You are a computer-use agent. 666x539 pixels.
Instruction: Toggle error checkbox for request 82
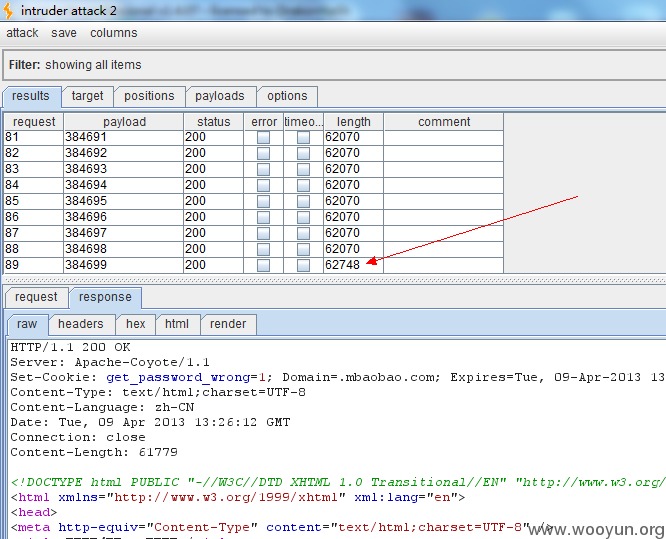coord(263,153)
